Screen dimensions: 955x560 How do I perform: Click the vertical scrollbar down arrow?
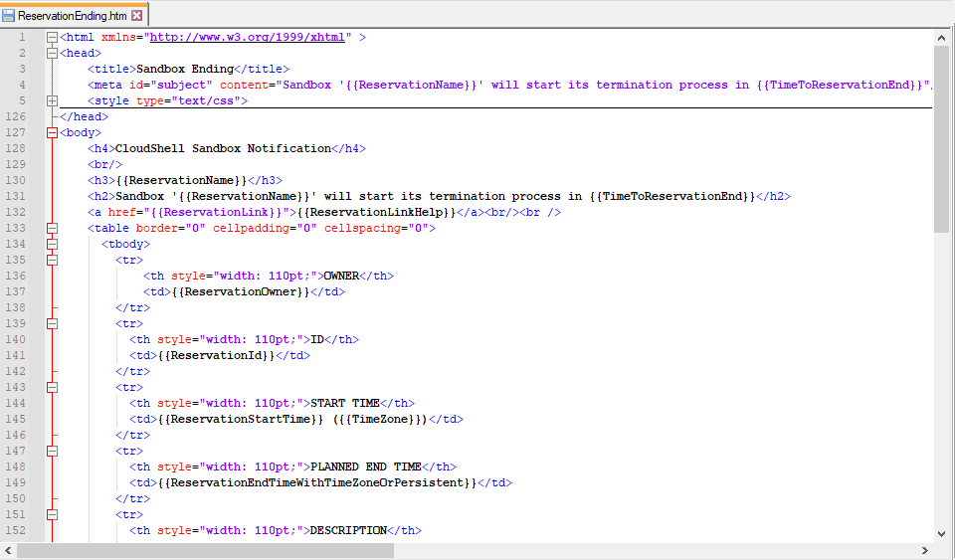[x=942, y=534]
